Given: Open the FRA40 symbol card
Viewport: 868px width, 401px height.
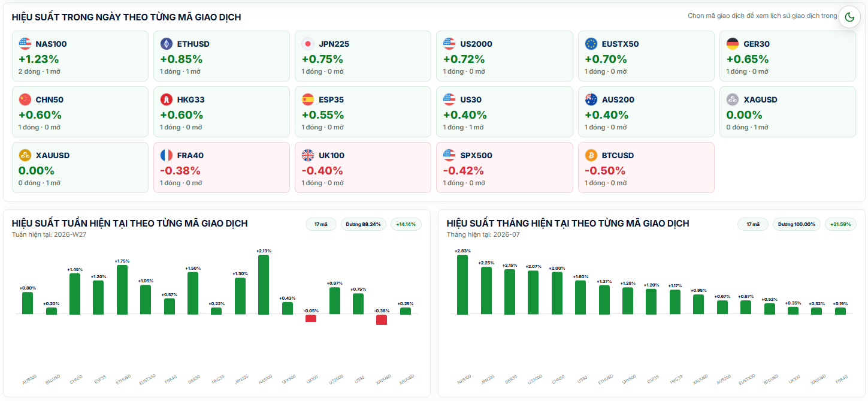Looking at the screenshot, I should [222, 167].
